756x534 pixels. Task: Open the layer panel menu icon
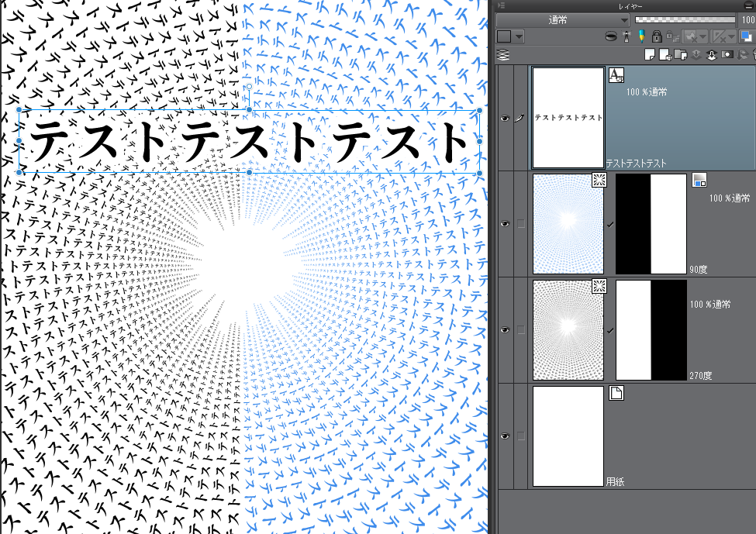(x=500, y=5)
